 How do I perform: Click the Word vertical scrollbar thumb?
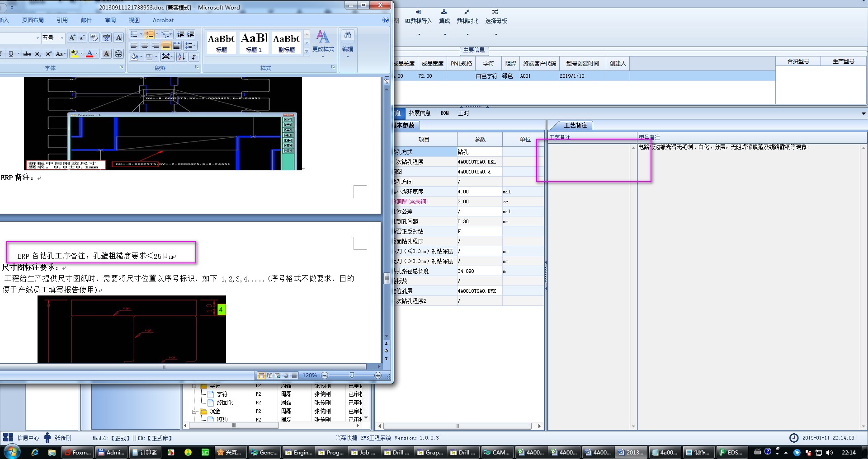387,278
